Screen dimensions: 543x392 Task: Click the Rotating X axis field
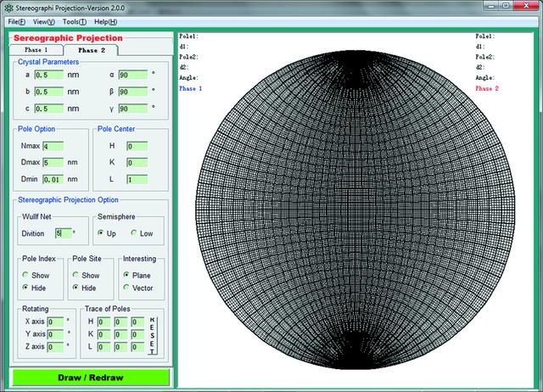[x=55, y=322]
